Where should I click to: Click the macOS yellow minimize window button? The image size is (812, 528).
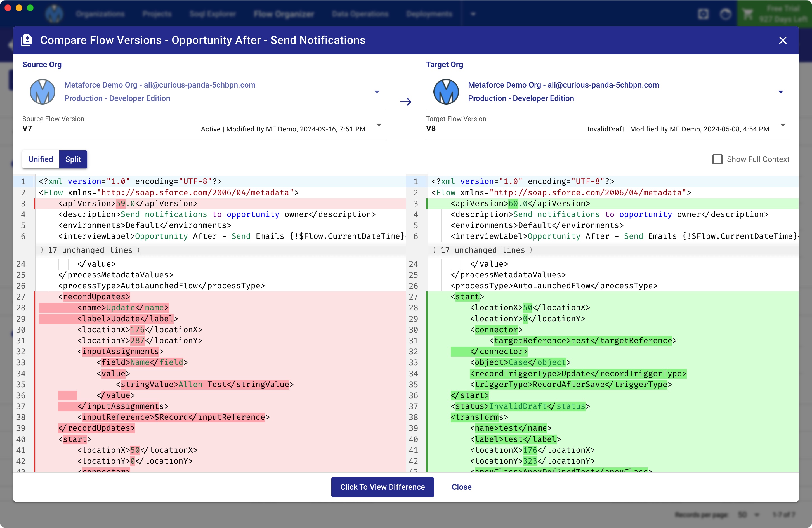pyautogui.click(x=19, y=8)
